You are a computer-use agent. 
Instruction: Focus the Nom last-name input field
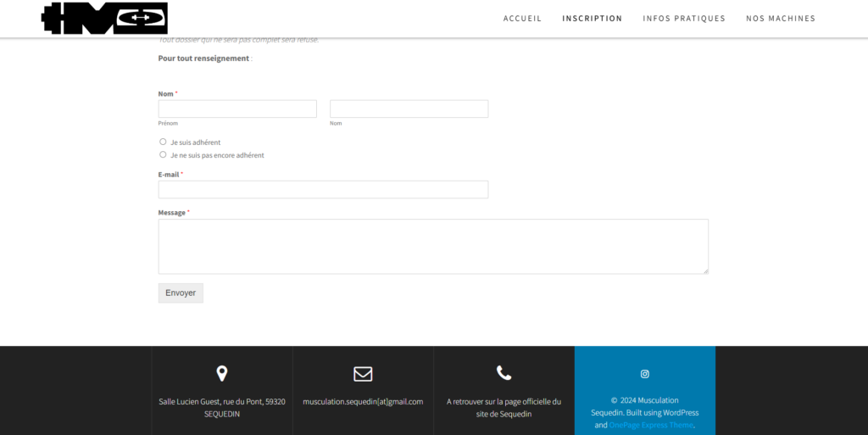tap(409, 109)
